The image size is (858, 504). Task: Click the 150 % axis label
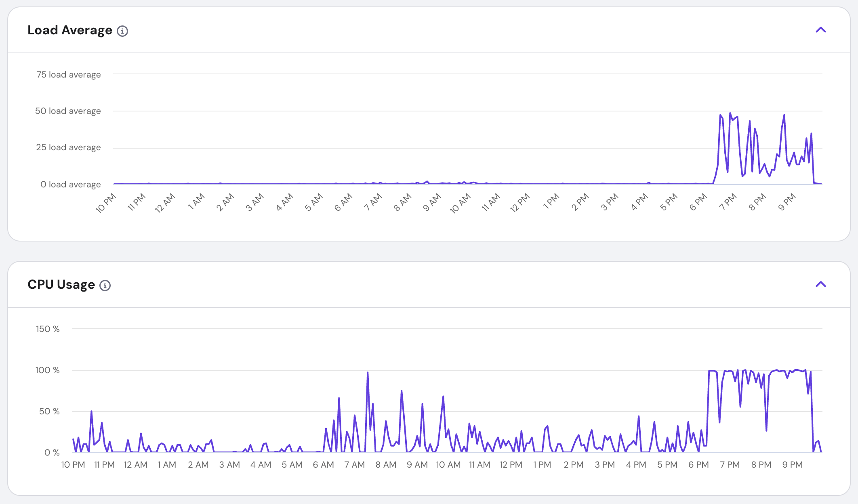coord(48,329)
